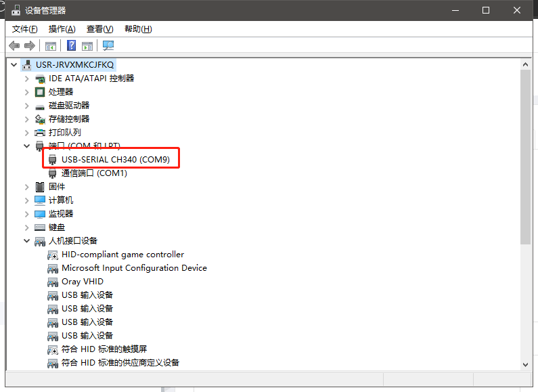
Task: Expand the 监视器 node
Action: point(27,214)
